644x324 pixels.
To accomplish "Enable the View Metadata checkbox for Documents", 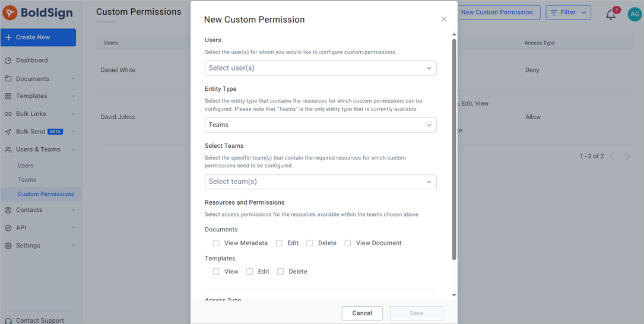I will pos(216,243).
